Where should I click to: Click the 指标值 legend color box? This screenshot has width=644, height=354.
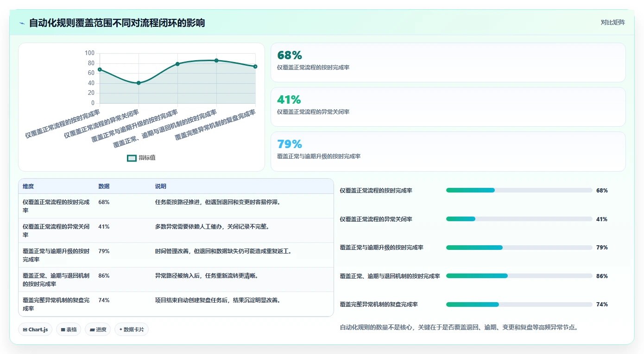tap(132, 158)
